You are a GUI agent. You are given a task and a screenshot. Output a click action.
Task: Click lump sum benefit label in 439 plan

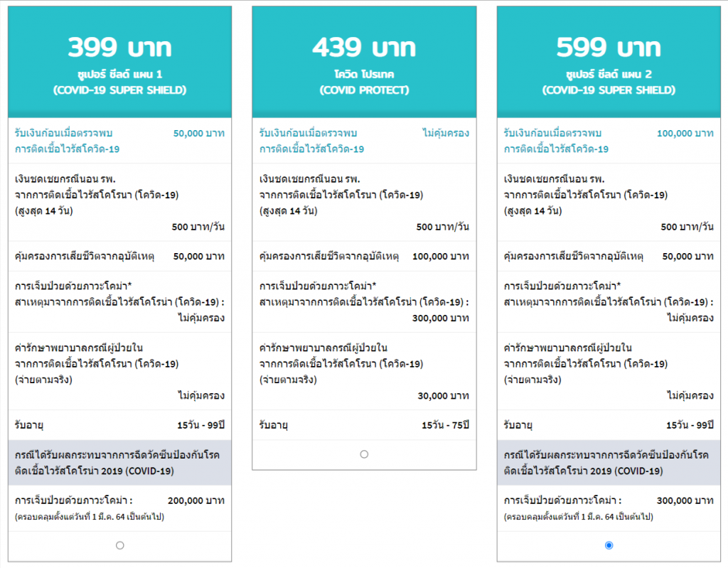coord(311,141)
